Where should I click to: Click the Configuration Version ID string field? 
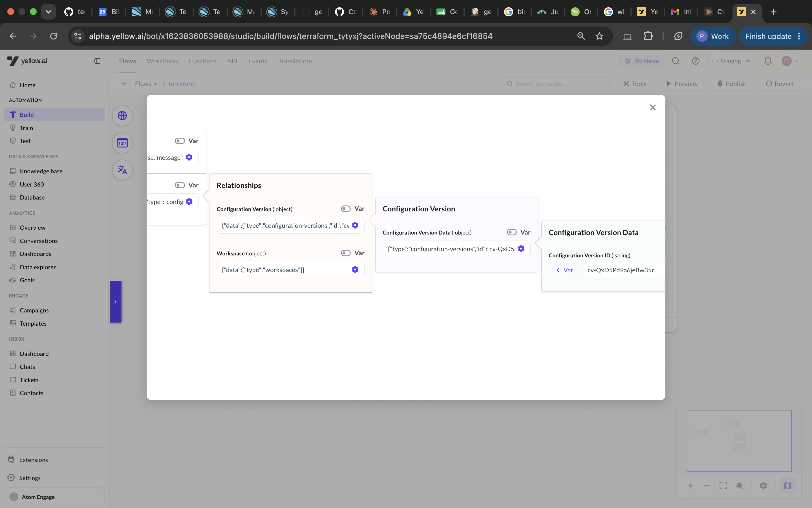click(x=624, y=270)
